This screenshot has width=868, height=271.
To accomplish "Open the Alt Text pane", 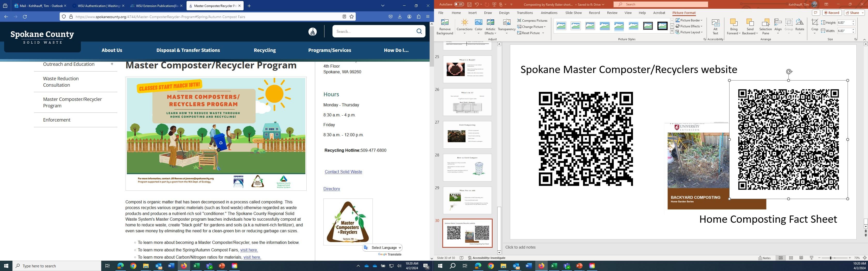I will (715, 27).
